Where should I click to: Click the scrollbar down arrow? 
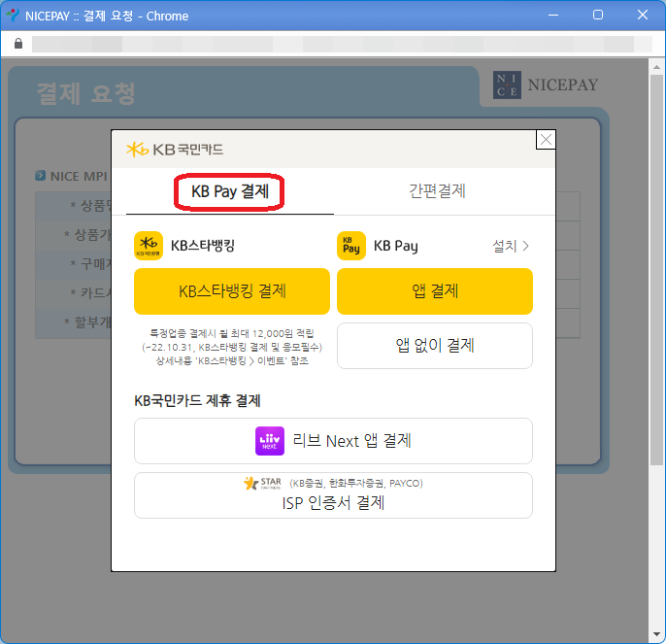tap(656, 634)
